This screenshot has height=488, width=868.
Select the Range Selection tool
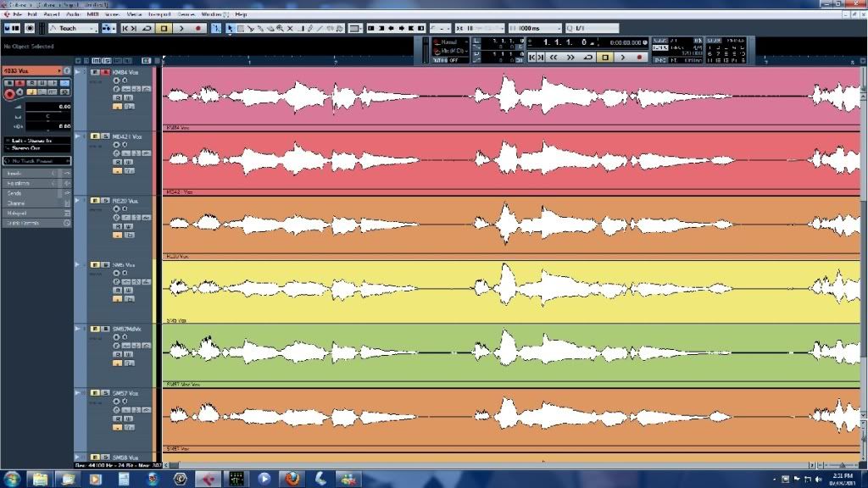tap(240, 28)
